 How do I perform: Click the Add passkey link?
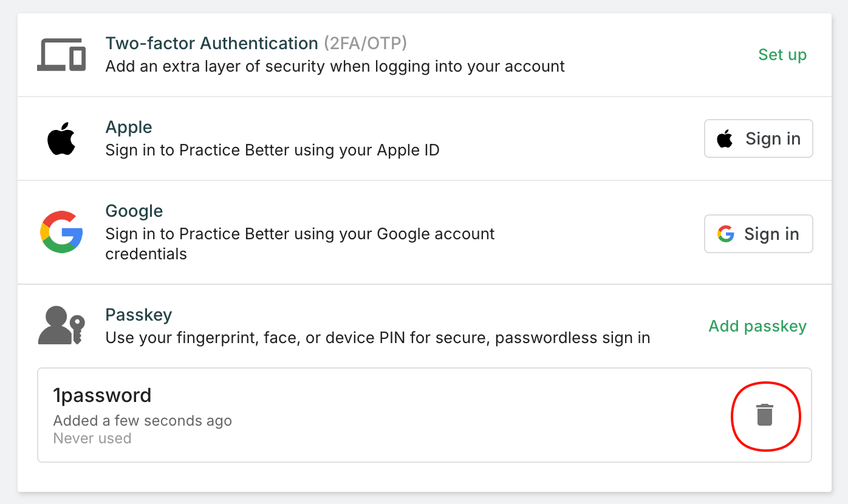click(757, 326)
